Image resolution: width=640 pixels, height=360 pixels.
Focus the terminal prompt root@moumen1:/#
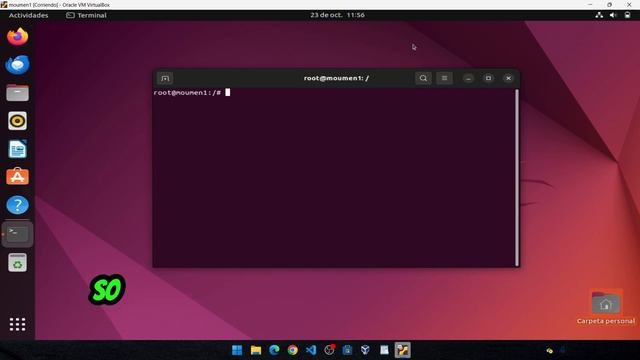click(x=187, y=93)
